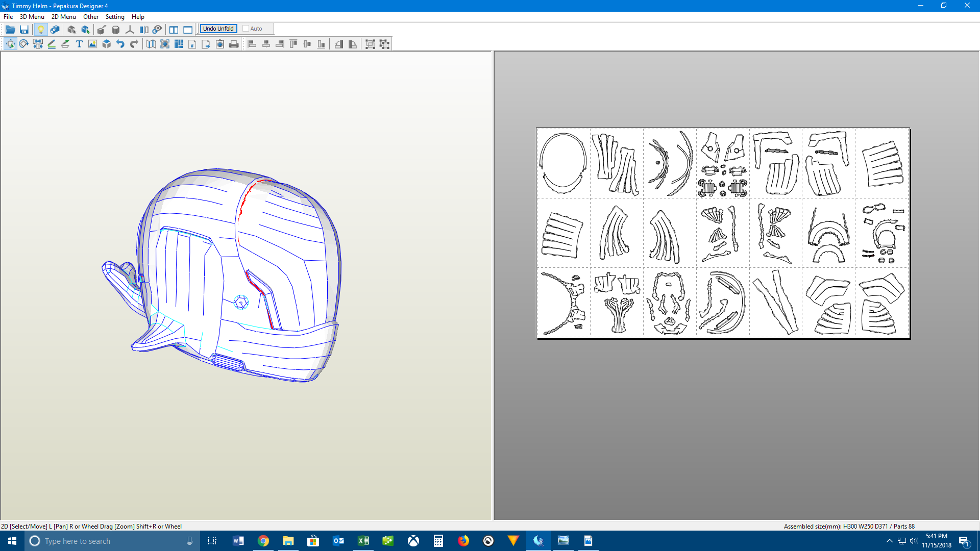Screen dimensions: 980x551
Task: Select the blue cube with cursor tool
Action: [x=85, y=29]
